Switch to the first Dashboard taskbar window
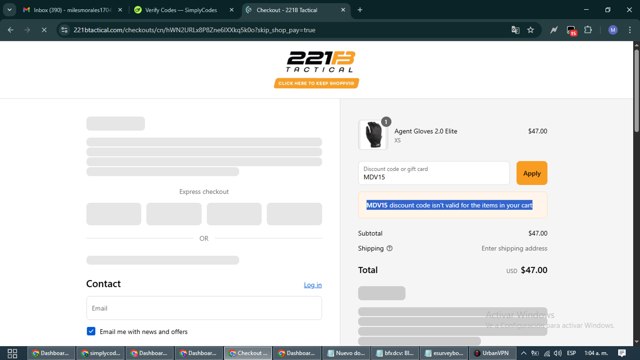This screenshot has height=360, width=640. 51,353
